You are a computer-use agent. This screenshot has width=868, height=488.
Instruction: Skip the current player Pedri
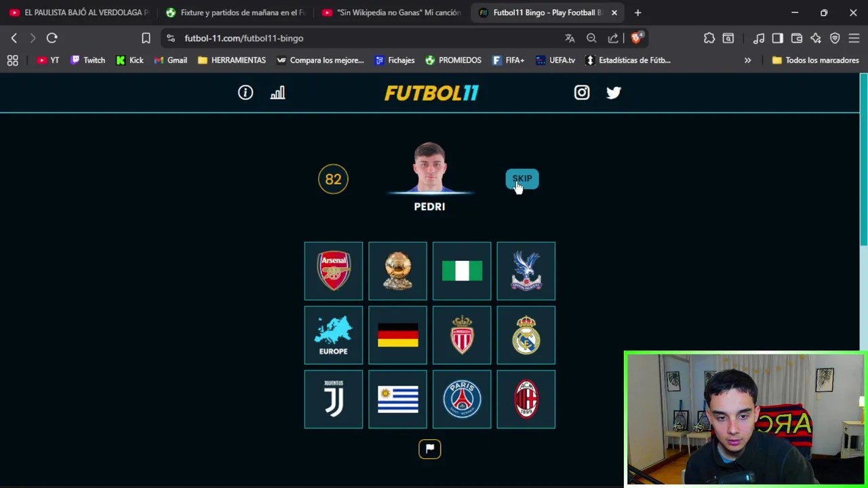(x=522, y=179)
